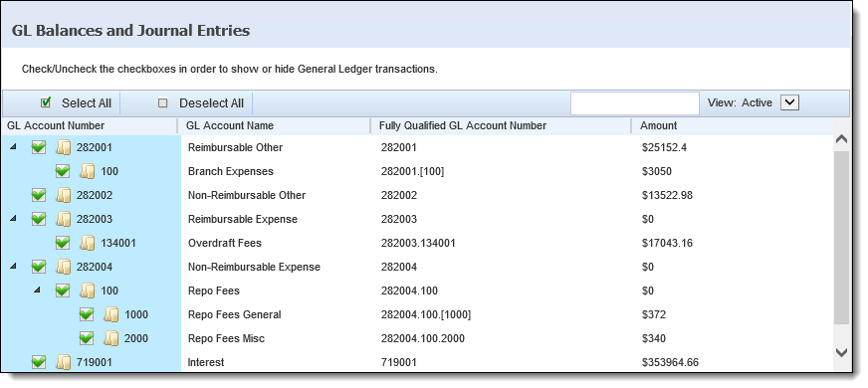Click qualified number 282001.[100]

412,171
